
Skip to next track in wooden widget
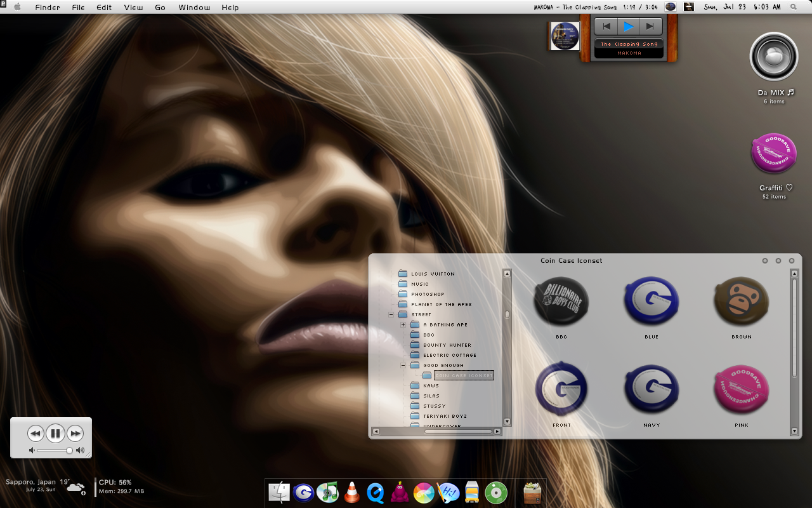point(650,26)
